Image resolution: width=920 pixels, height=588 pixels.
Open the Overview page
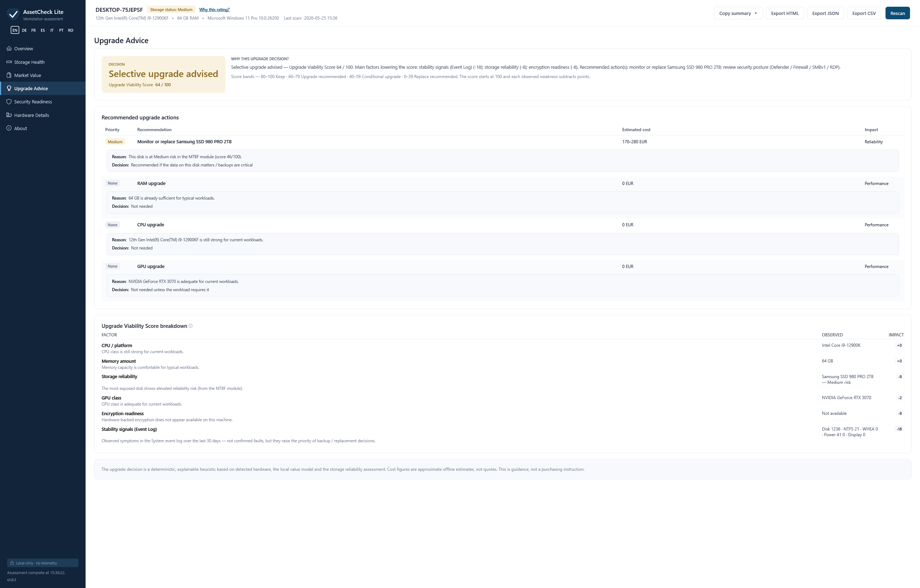[x=43, y=48]
